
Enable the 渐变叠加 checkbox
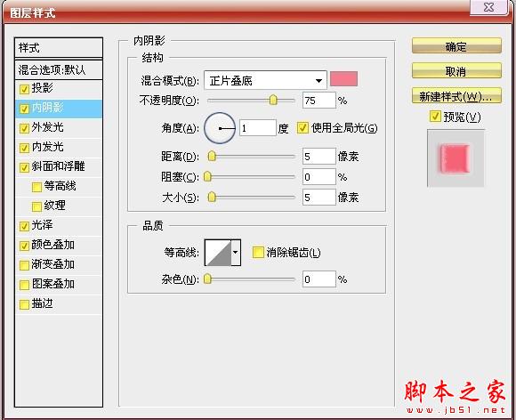[24, 265]
